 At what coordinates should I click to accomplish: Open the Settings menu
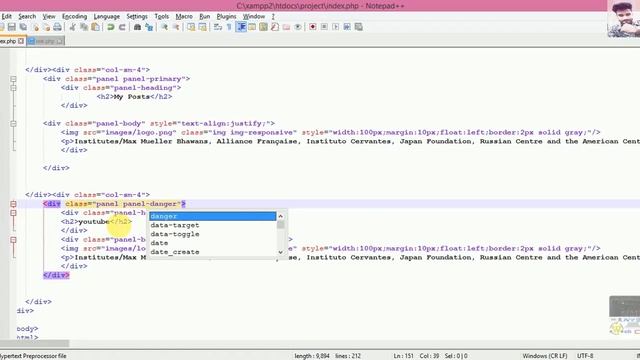point(137,16)
